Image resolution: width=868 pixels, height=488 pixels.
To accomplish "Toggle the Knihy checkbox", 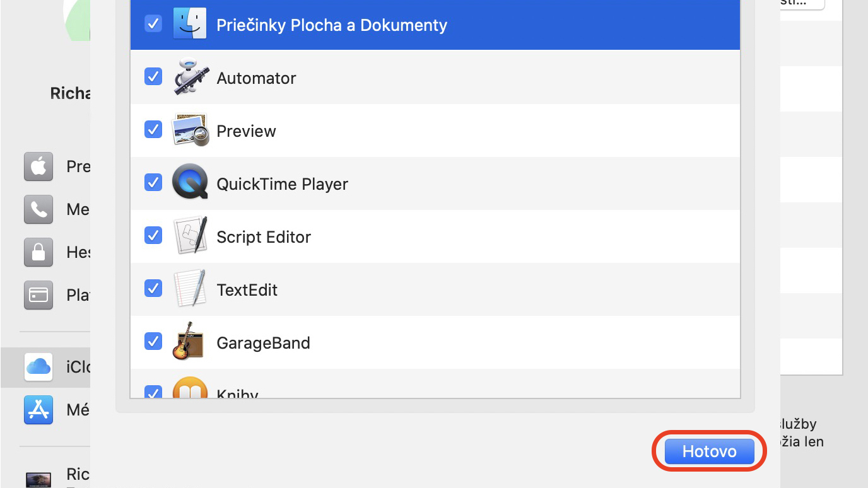I will click(x=153, y=392).
